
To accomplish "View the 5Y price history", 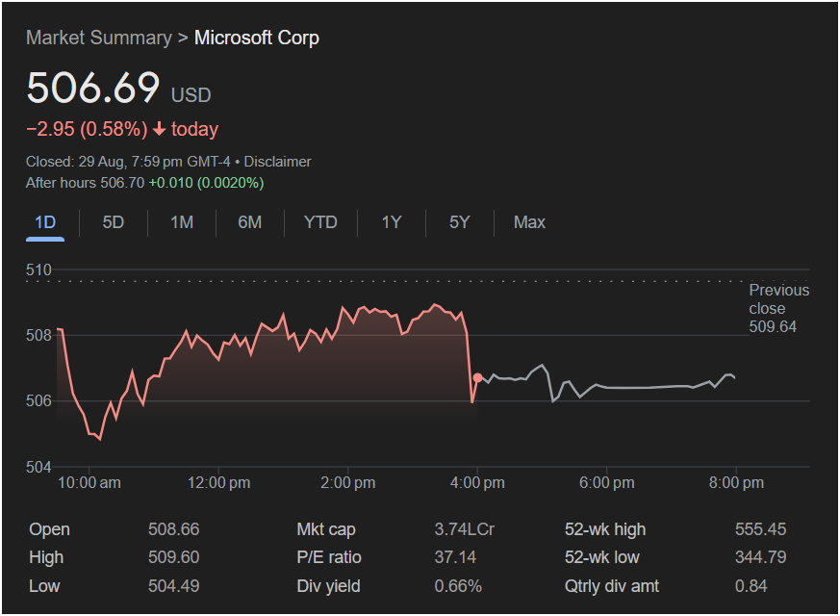I will point(459,222).
